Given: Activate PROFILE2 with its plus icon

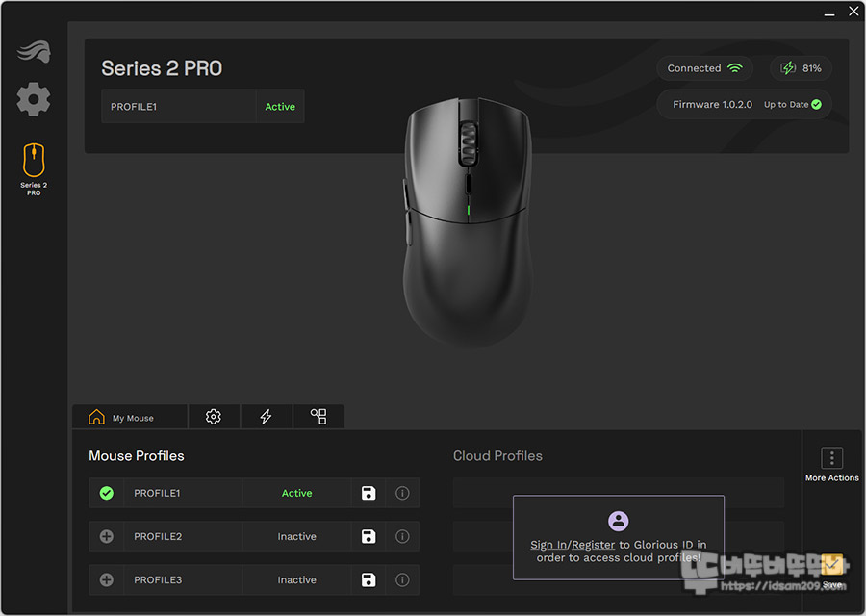Looking at the screenshot, I should [x=107, y=536].
